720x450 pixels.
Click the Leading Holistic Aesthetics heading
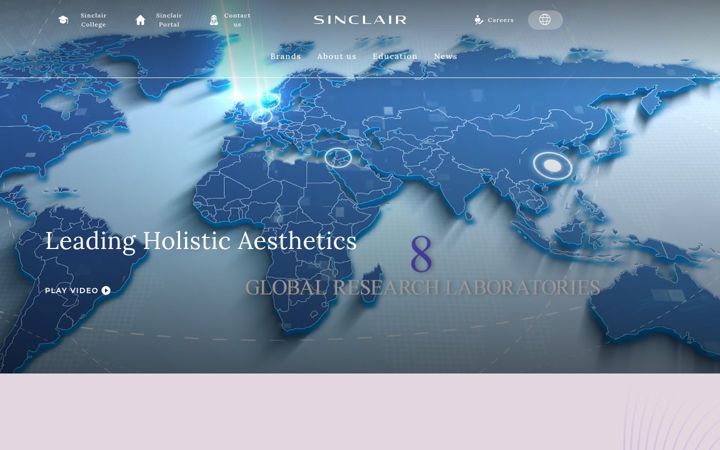201,241
